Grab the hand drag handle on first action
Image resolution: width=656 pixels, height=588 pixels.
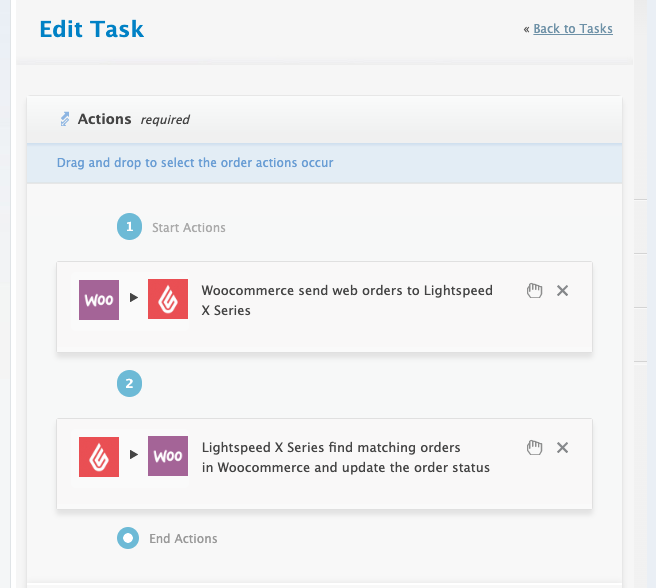tap(534, 291)
